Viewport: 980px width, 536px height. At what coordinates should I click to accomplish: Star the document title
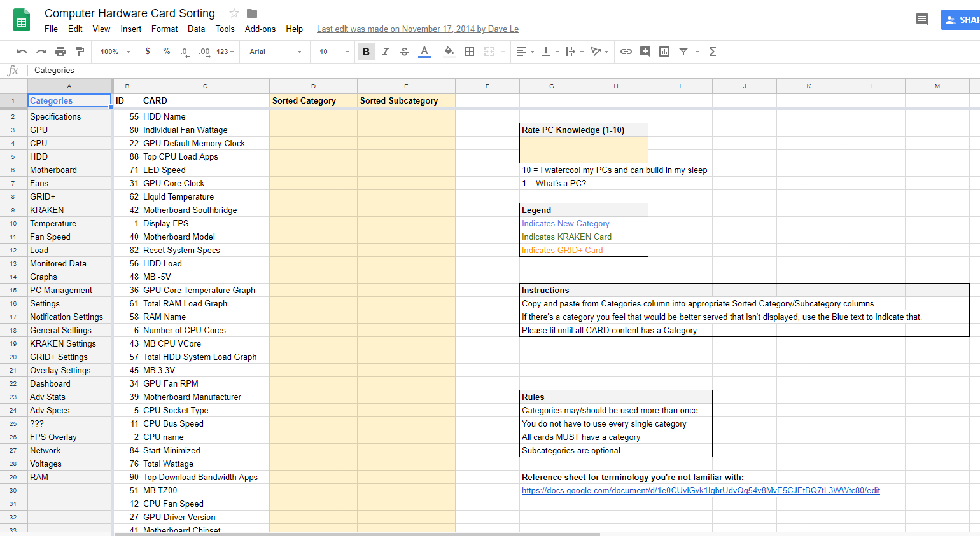(234, 13)
